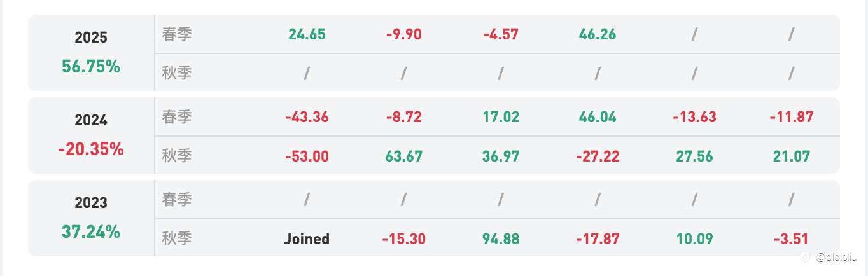Select the 63.67 value in 2024

click(403, 156)
